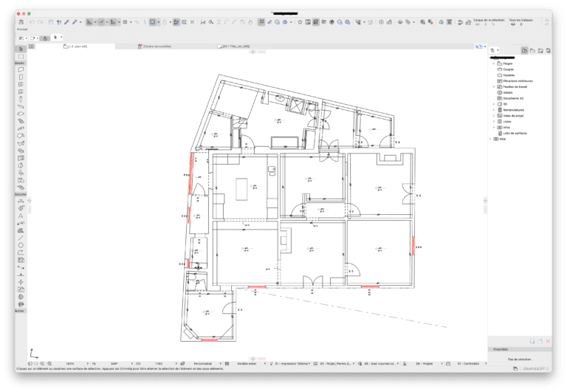Click the Undo arrow in the toolbar

coord(32,22)
